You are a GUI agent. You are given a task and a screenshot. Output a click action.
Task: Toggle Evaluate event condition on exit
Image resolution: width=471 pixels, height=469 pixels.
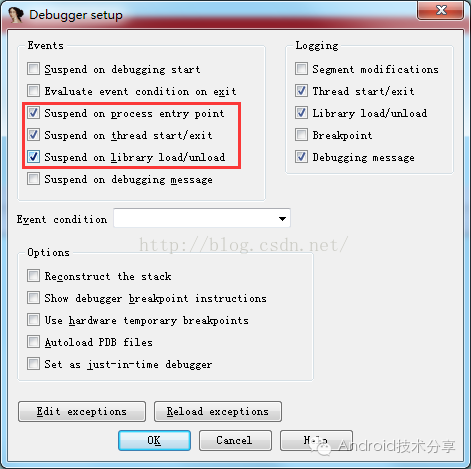[33, 91]
